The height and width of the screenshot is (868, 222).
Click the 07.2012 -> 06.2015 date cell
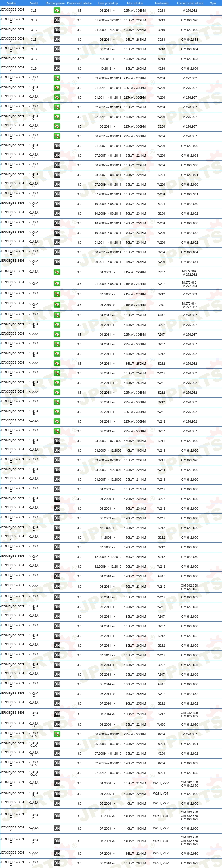(x=108, y=773)
